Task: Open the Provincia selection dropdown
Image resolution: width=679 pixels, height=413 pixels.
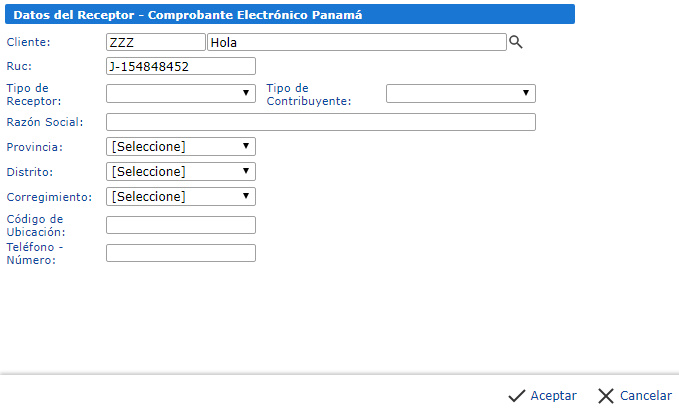Action: pos(181,147)
